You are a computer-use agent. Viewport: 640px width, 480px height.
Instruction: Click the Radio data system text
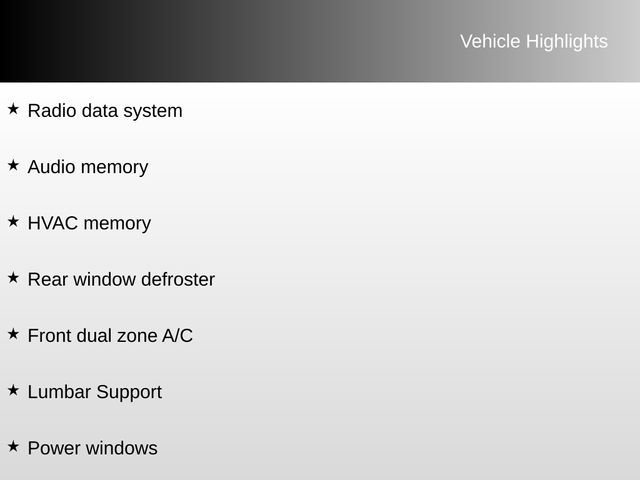105,111
